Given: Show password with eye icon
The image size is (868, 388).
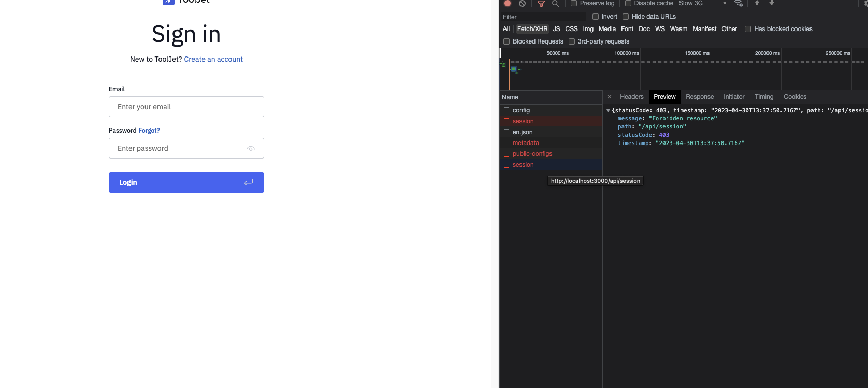Looking at the screenshot, I should (251, 148).
